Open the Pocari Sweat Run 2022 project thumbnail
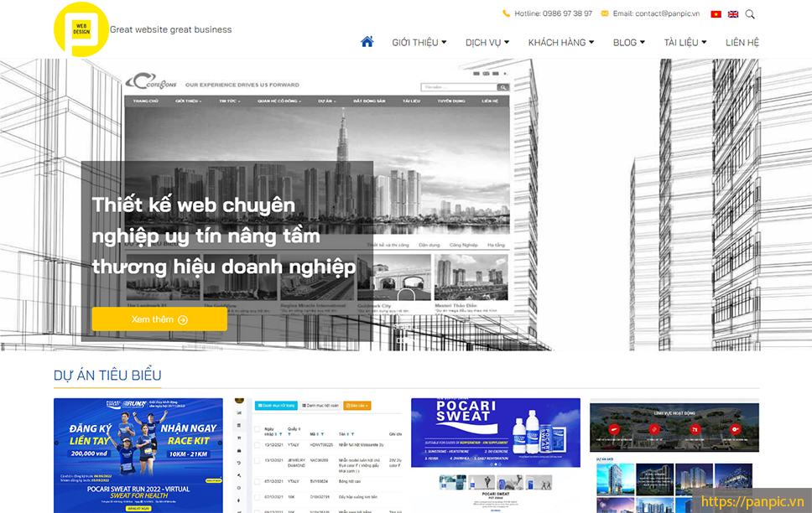Viewport: 812px width, 513px height. (138, 455)
